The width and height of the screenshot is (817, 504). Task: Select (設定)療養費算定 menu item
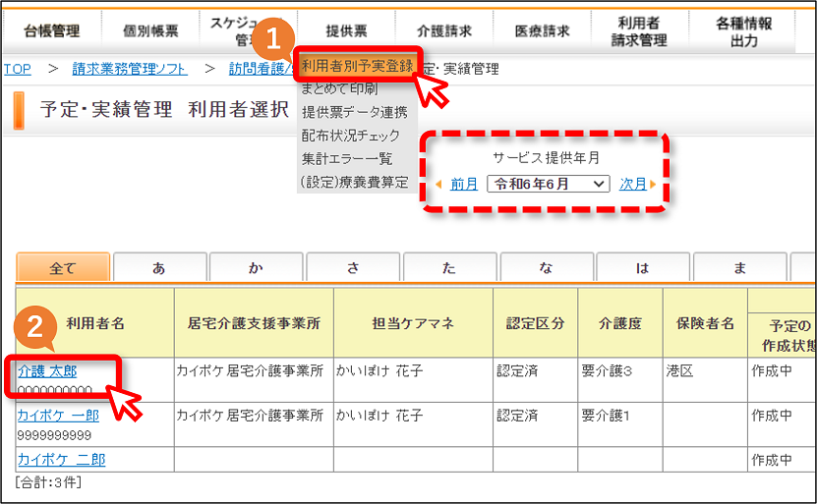354,182
